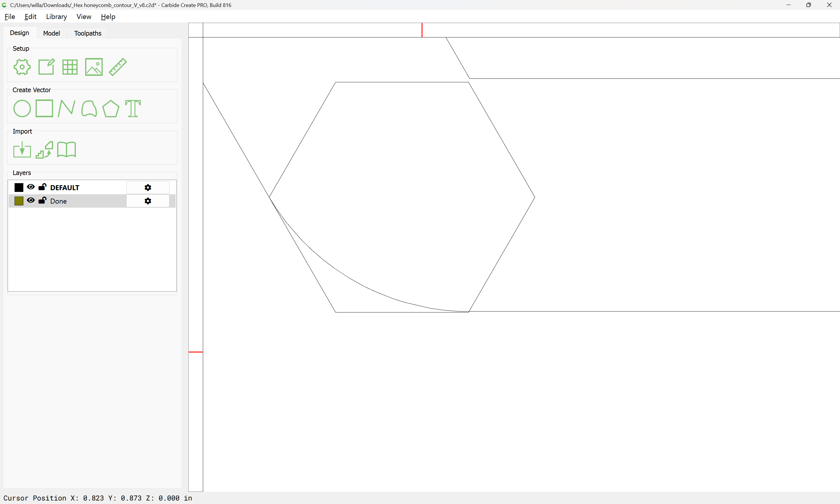Open the View menu
Screen dimensions: 840x504
pyautogui.click(x=84, y=17)
